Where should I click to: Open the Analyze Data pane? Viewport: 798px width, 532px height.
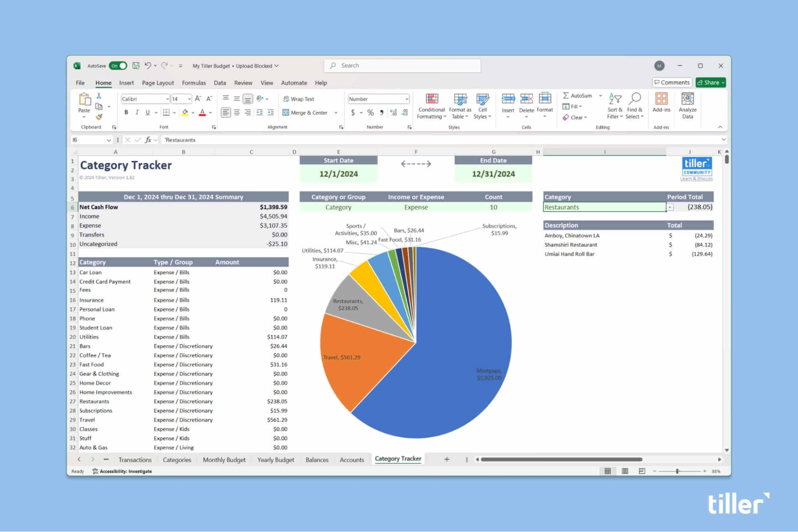coord(687,106)
